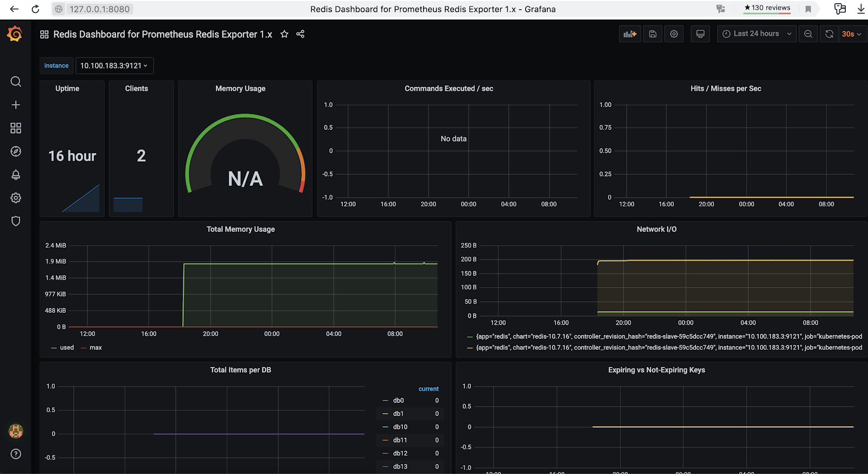The image size is (868, 474).
Task: Star this dashboard as favorite
Action: pyautogui.click(x=284, y=34)
